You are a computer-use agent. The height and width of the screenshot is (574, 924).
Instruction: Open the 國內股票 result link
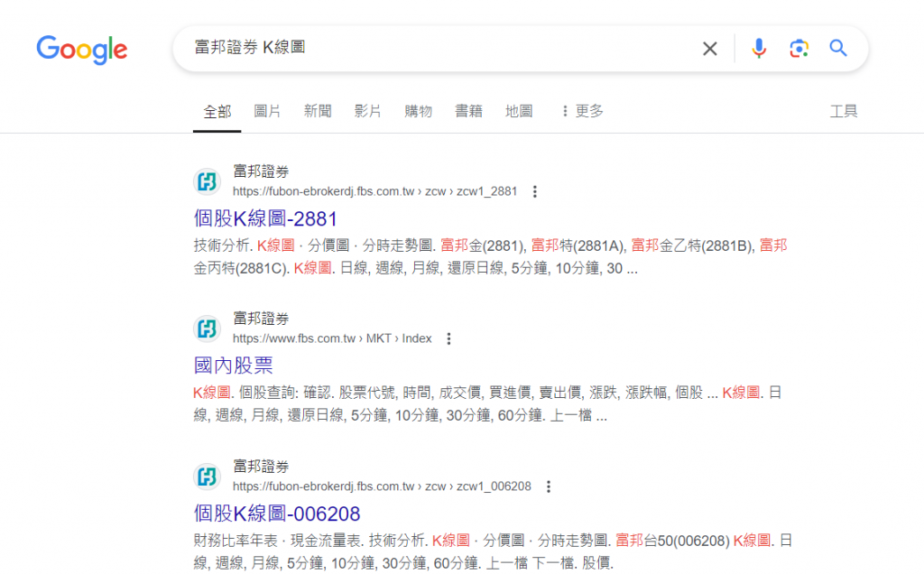(234, 366)
